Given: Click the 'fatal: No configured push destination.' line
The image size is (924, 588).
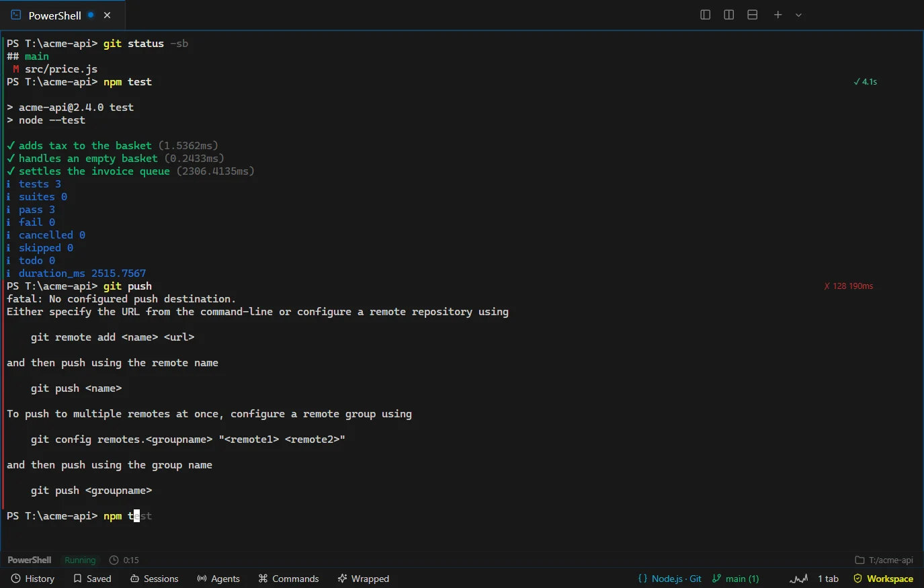Looking at the screenshot, I should pos(121,299).
